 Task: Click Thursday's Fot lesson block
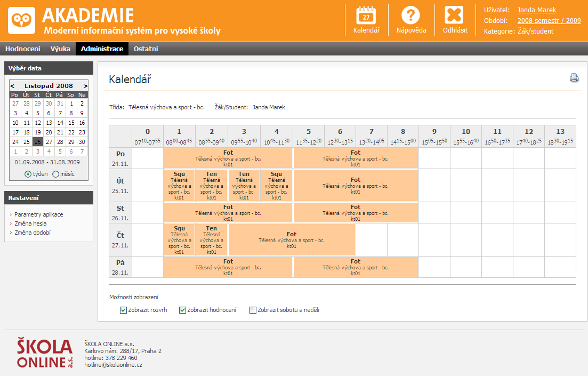(x=292, y=240)
